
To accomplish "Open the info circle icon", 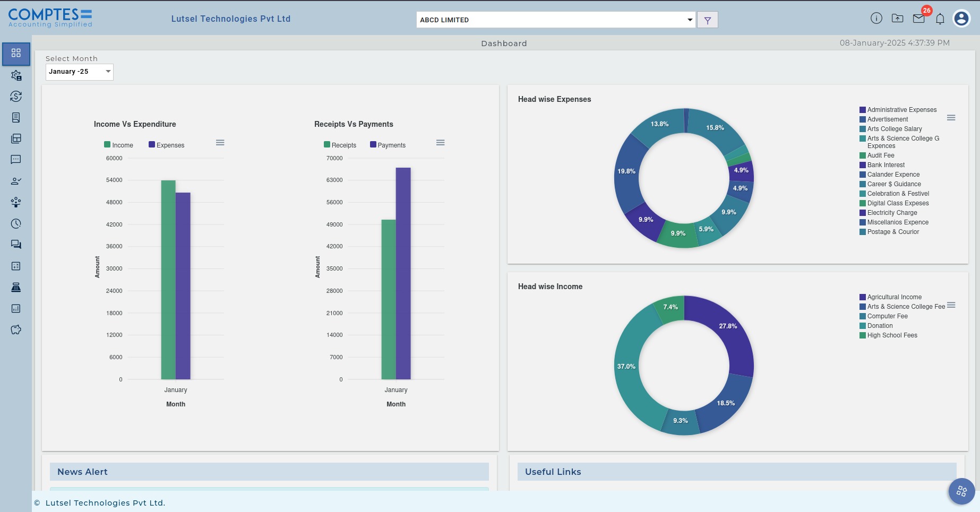I will [876, 19].
